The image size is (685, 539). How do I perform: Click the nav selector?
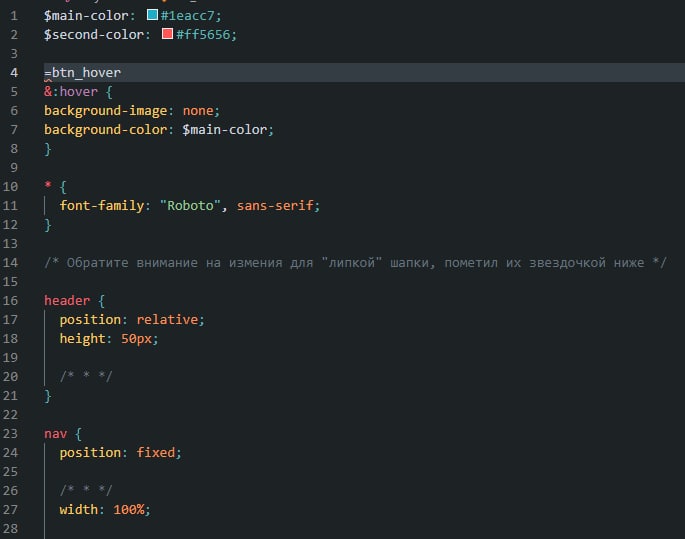coord(55,434)
